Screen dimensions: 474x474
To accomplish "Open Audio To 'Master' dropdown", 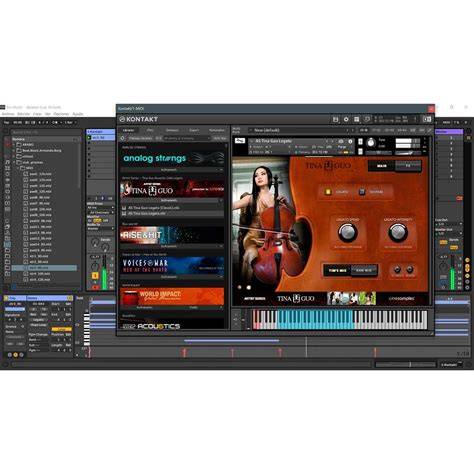I will (100, 229).
